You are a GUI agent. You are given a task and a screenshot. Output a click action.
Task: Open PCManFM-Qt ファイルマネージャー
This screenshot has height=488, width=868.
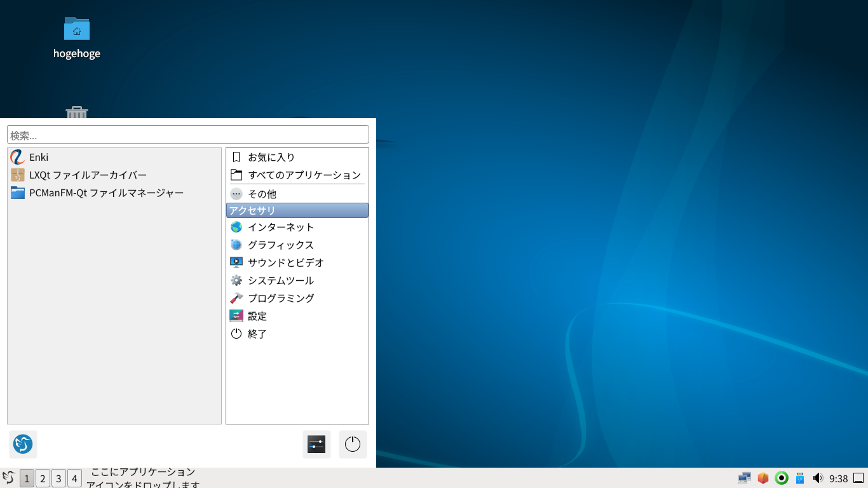[105, 193]
